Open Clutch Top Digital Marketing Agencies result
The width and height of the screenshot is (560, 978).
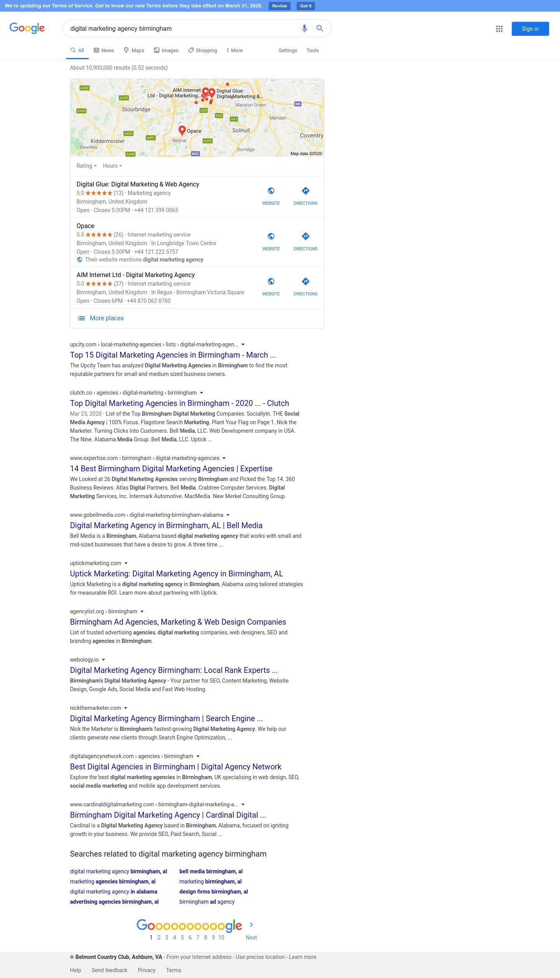pyautogui.click(x=180, y=403)
